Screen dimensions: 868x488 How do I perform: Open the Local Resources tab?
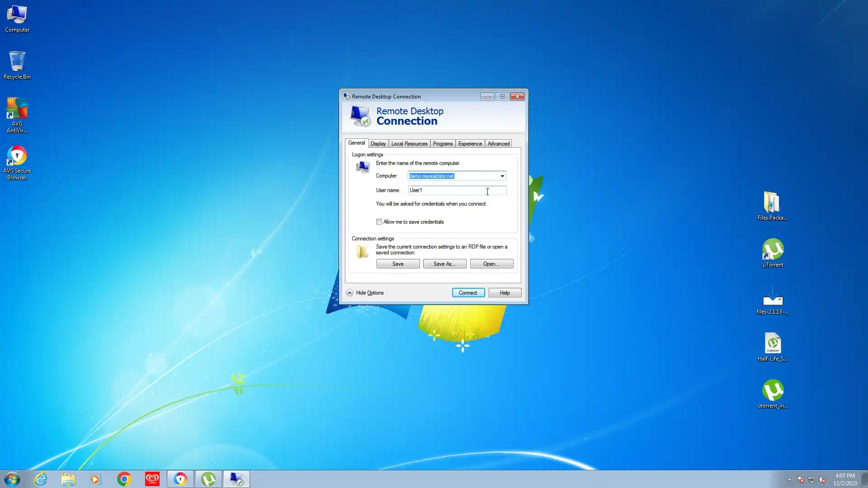pos(409,144)
